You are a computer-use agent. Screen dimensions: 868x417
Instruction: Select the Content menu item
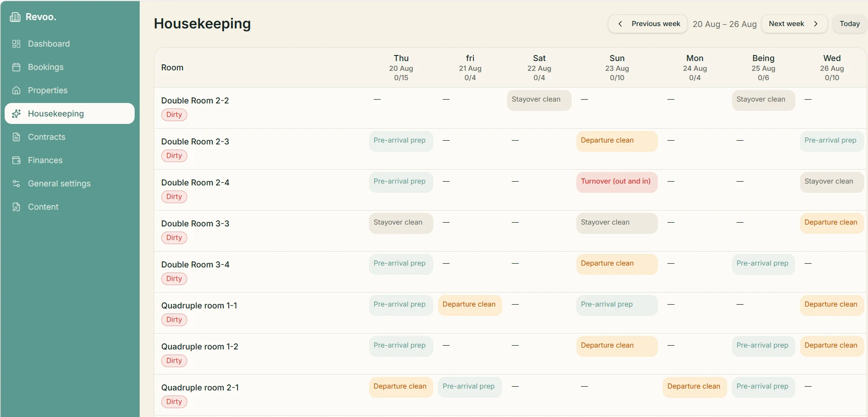tap(70, 207)
